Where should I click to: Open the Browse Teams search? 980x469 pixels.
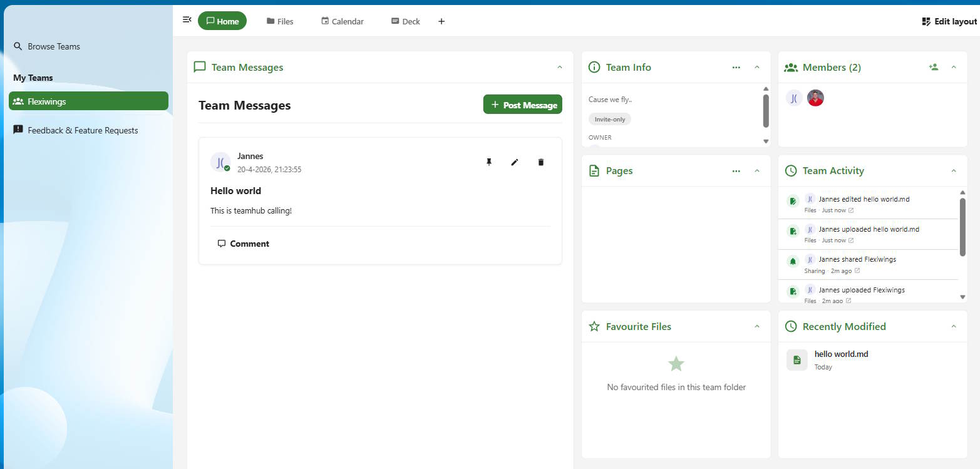tap(53, 46)
